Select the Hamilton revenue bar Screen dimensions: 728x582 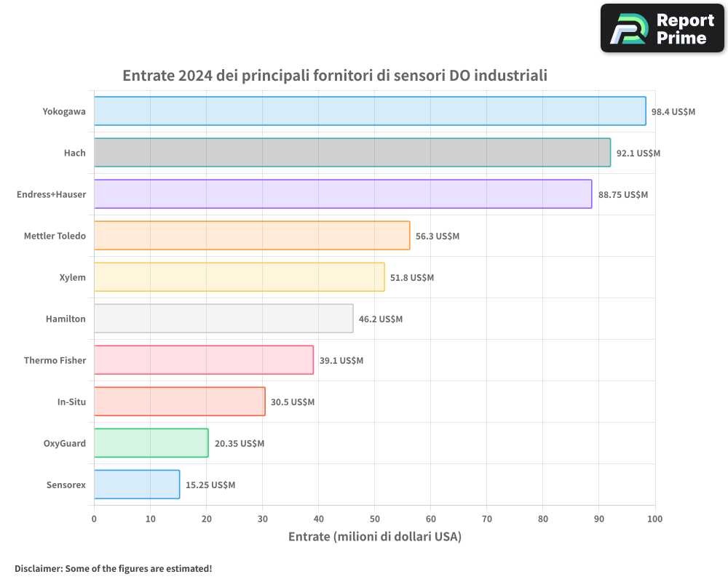[x=223, y=319]
